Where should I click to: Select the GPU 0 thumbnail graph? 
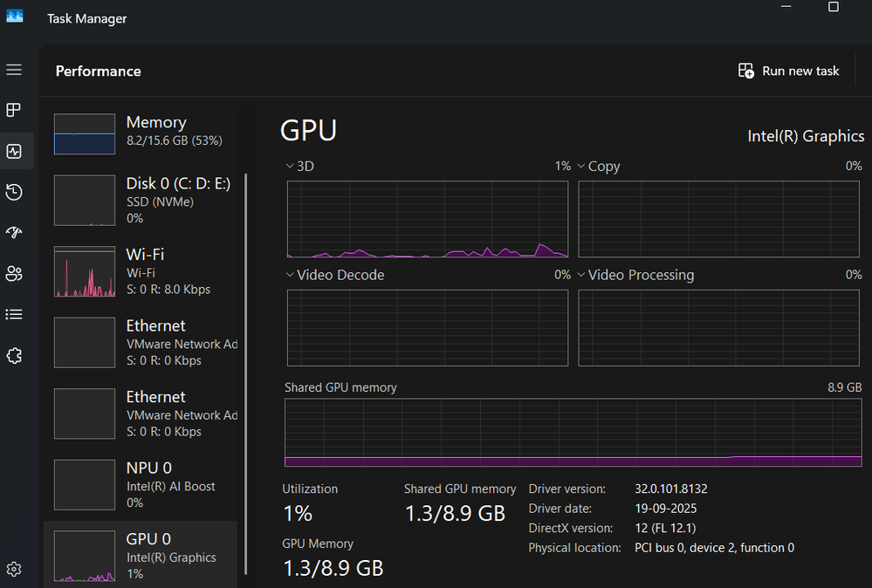85,555
